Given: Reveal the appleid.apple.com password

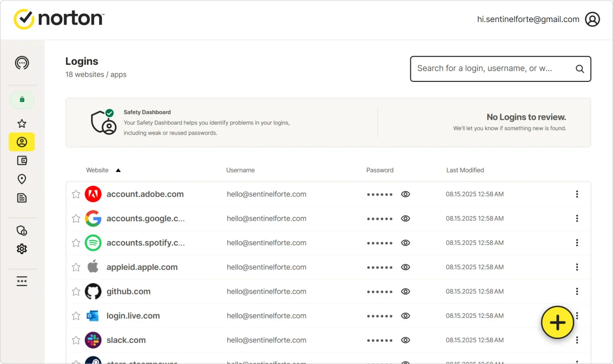Looking at the screenshot, I should click(406, 267).
